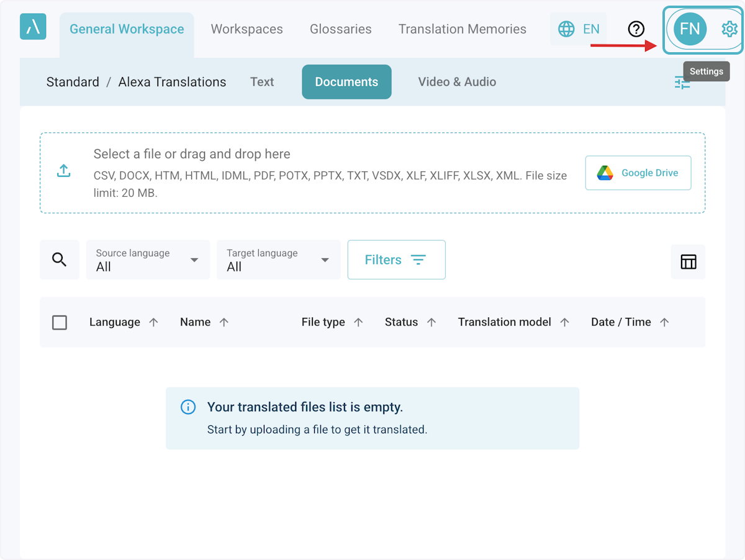This screenshot has width=745, height=560.
Task: Click the FN user avatar
Action: [x=690, y=29]
